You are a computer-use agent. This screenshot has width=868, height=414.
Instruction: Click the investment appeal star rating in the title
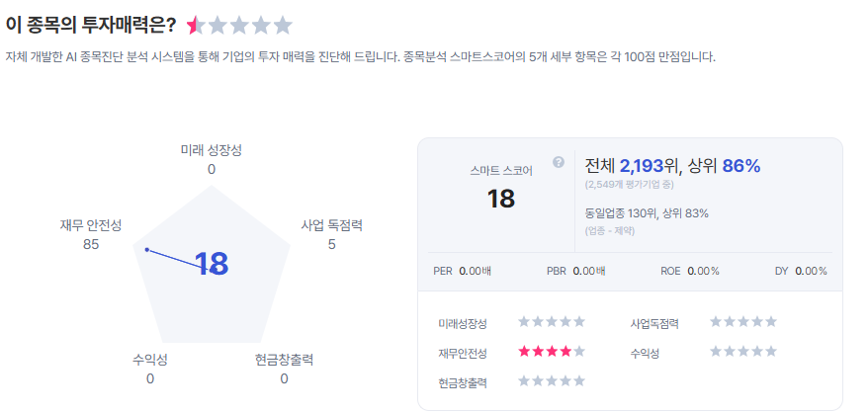239,26
